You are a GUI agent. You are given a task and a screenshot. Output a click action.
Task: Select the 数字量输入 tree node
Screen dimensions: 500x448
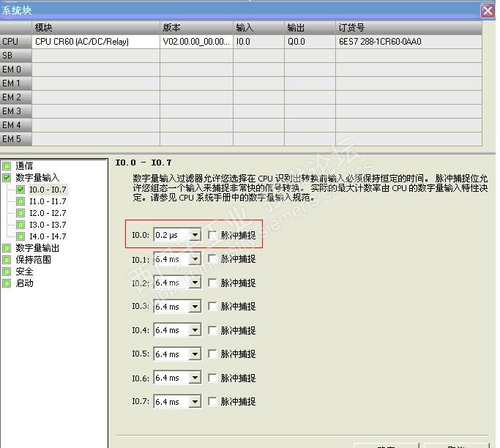pos(37,178)
